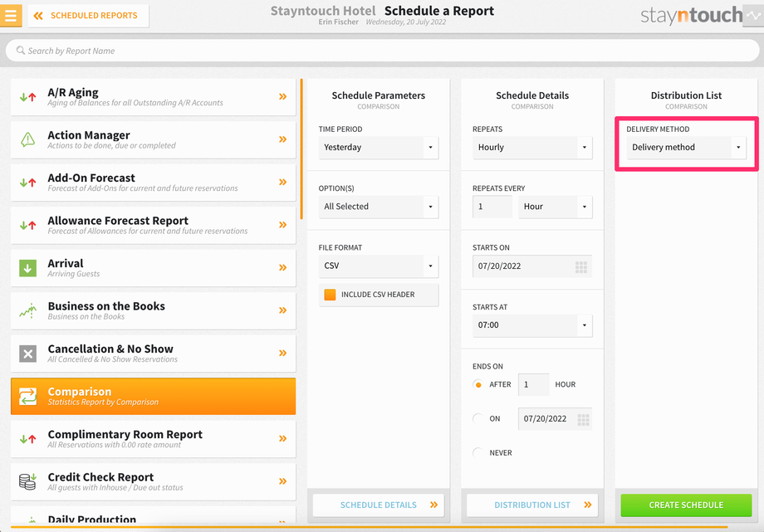The image size is (764, 532).
Task: Click the Complimentary Room Report arrows icon
Action: pyautogui.click(x=27, y=439)
